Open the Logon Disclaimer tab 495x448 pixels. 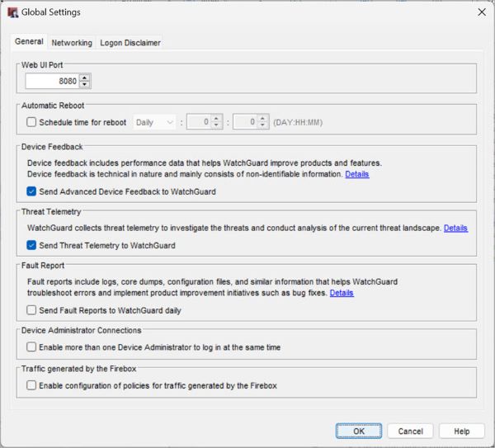(130, 43)
